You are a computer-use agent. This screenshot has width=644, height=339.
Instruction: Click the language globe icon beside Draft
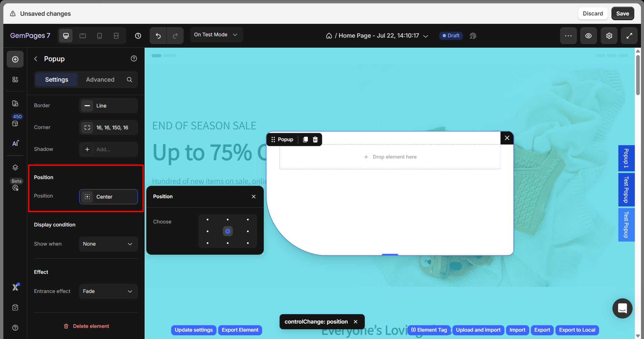[x=473, y=36]
